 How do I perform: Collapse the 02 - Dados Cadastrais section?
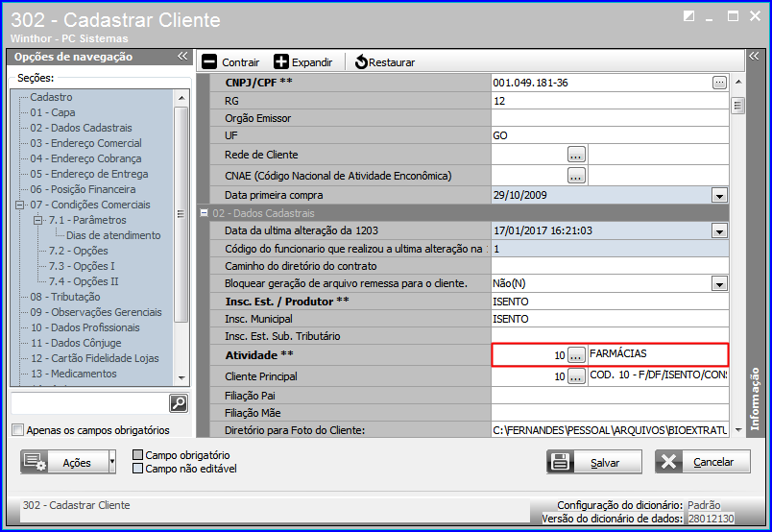204,213
